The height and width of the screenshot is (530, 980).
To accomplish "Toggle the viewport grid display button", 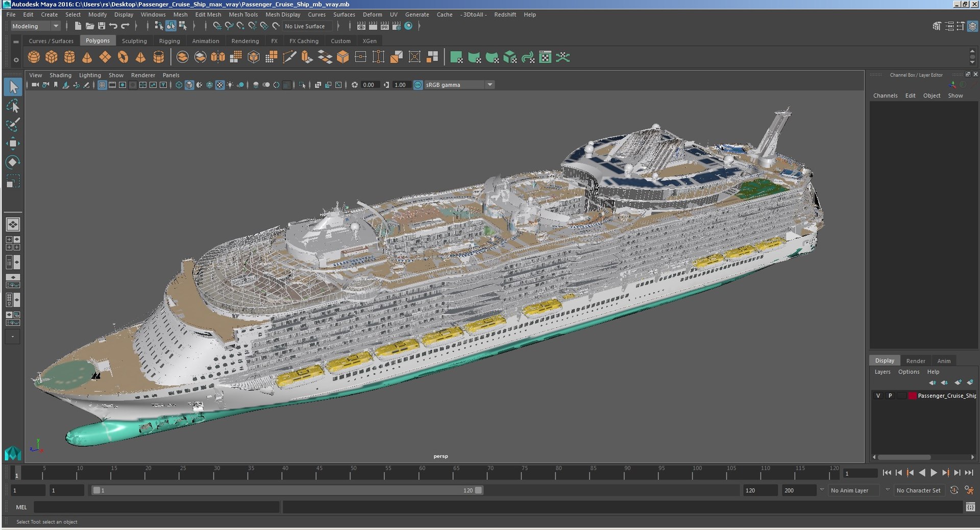I will point(102,85).
